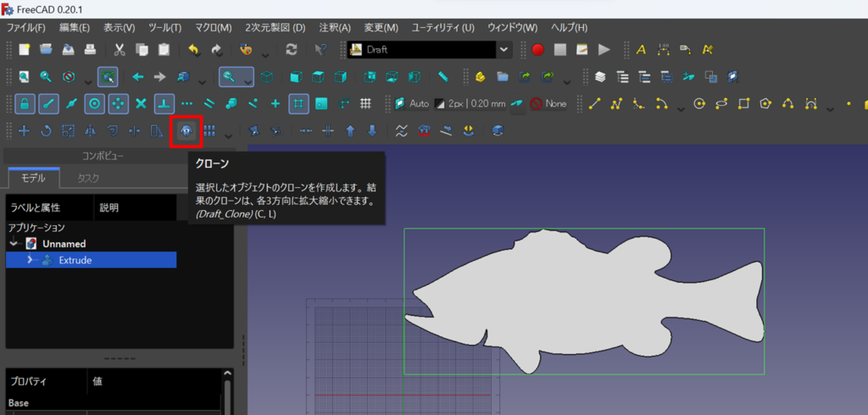868x415 pixels.
Task: Click the Draft Upgrade up-arrow icon
Action: [350, 130]
